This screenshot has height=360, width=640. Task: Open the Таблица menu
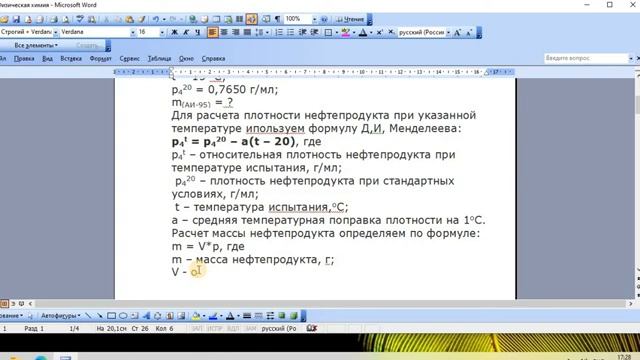pyautogui.click(x=159, y=59)
